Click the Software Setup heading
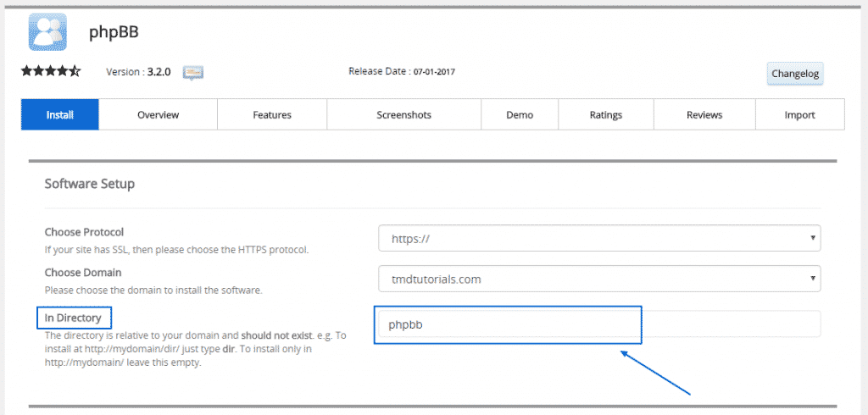Screen dimensions: 868x415 (89, 183)
